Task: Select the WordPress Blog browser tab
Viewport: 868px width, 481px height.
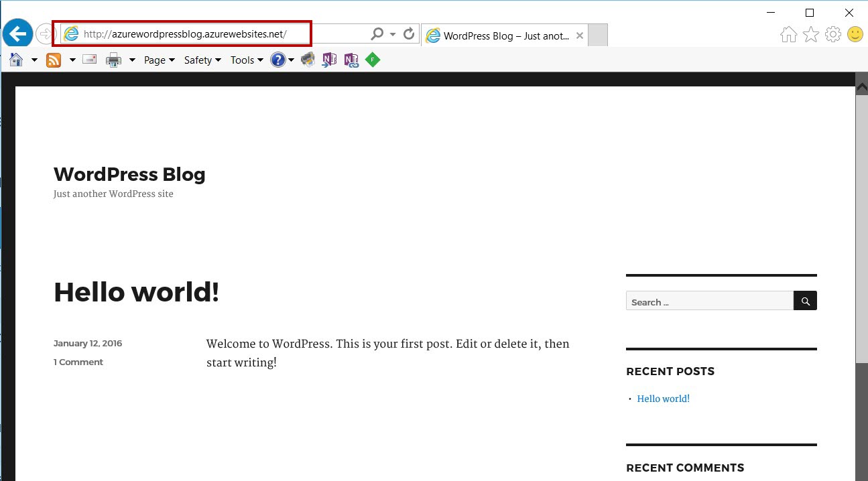Action: coord(505,36)
